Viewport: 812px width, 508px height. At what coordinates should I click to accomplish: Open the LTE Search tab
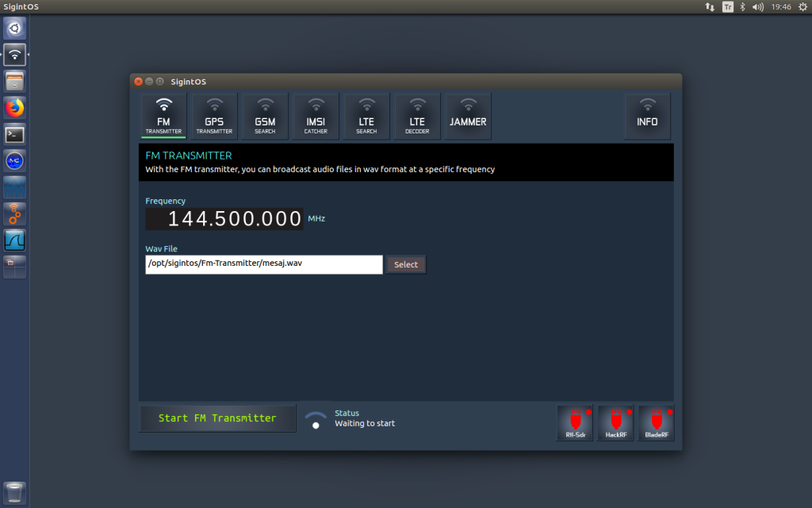366,117
